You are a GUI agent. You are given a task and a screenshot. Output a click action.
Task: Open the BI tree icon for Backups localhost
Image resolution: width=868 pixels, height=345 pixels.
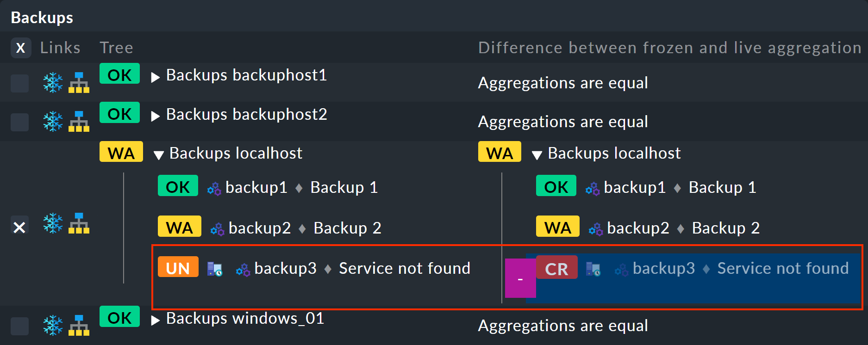coord(79,223)
